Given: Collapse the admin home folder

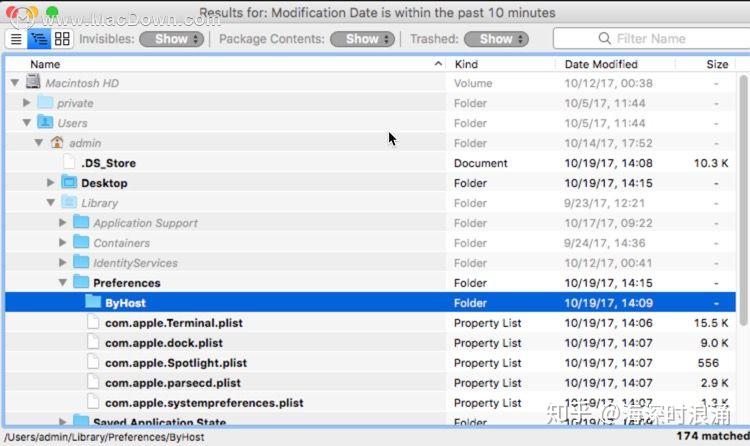Looking at the screenshot, I should 39,143.
